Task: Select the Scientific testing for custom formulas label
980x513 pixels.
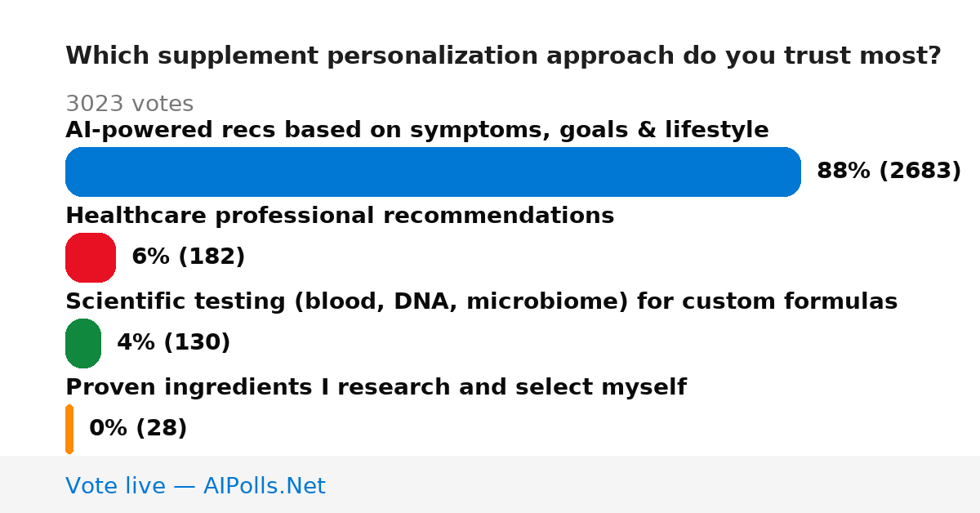Action: (x=482, y=301)
